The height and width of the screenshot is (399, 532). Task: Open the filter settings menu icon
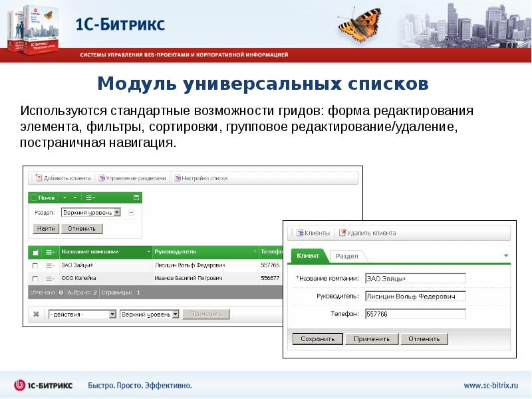pos(90,198)
